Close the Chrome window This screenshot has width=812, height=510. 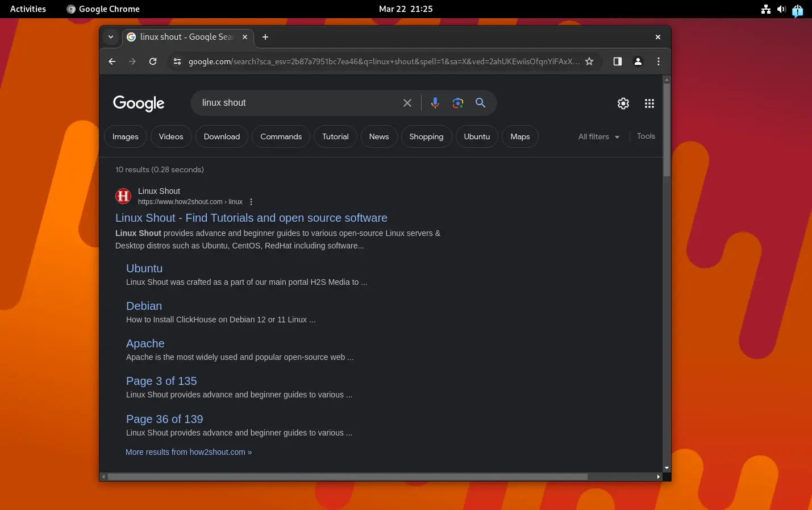658,37
